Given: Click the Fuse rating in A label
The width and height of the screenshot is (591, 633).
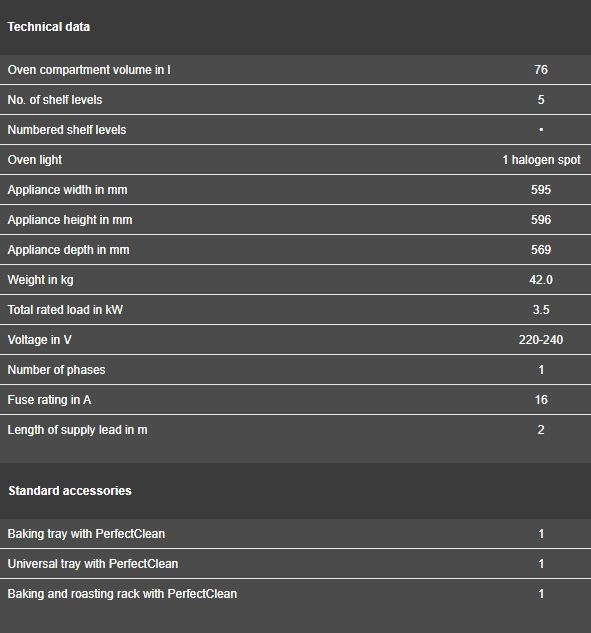Looking at the screenshot, I should (x=49, y=400).
